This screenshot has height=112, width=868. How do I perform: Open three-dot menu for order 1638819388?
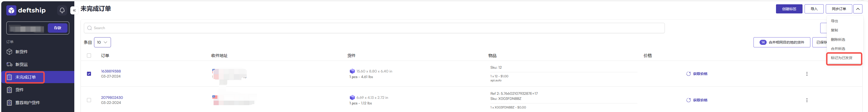tap(807, 74)
